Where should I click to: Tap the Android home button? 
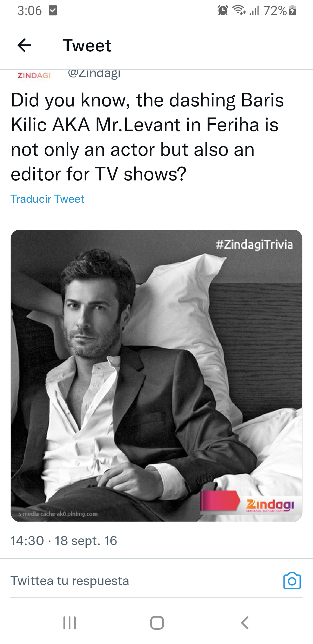[x=157, y=623]
